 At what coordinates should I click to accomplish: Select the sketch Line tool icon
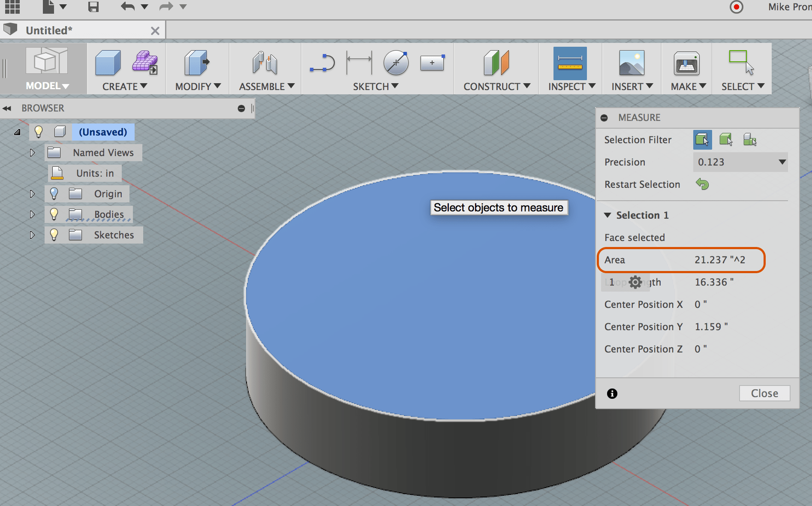(x=322, y=63)
